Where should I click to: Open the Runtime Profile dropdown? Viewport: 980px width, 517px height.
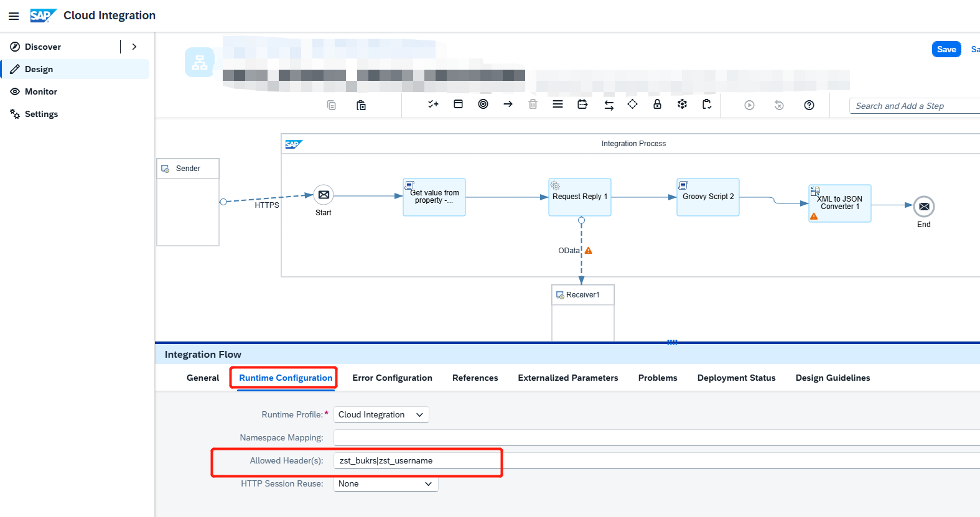click(x=381, y=414)
